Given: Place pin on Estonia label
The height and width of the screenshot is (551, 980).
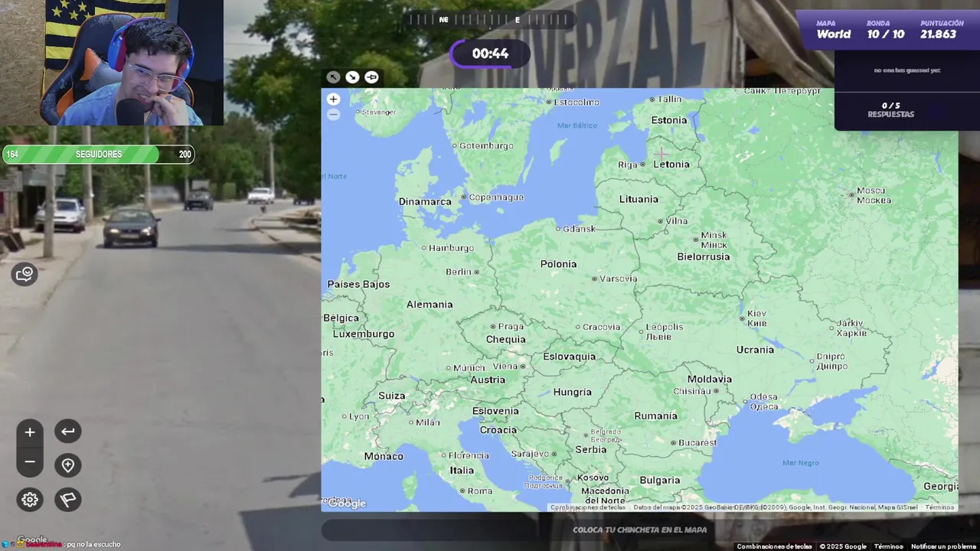Looking at the screenshot, I should tap(669, 120).
